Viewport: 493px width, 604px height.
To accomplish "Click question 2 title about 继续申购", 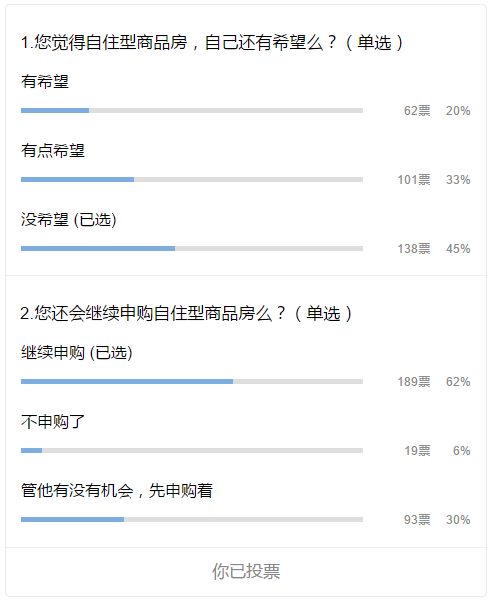I will pos(186,313).
